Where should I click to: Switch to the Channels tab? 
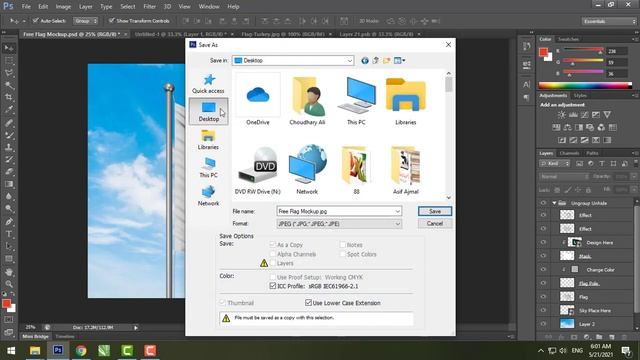(569, 153)
